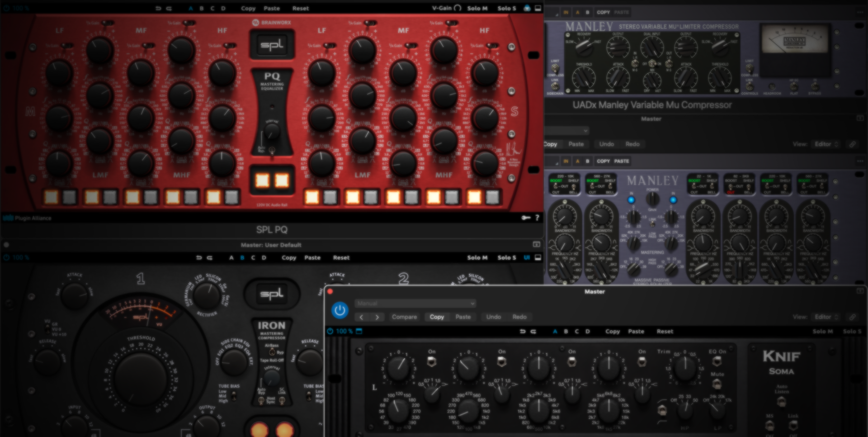The width and height of the screenshot is (868, 437).
Task: Click the SPL logo on IRON compressor
Action: click(x=272, y=294)
